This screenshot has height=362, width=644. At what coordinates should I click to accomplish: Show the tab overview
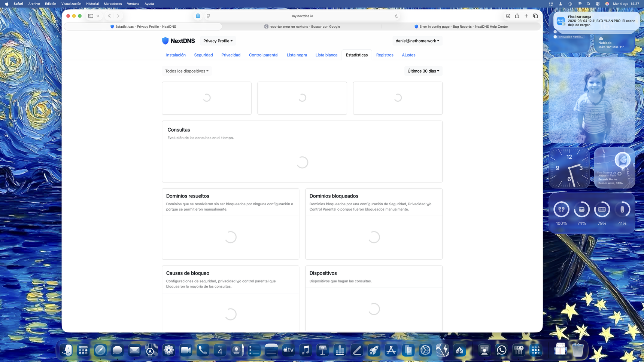pos(535,16)
